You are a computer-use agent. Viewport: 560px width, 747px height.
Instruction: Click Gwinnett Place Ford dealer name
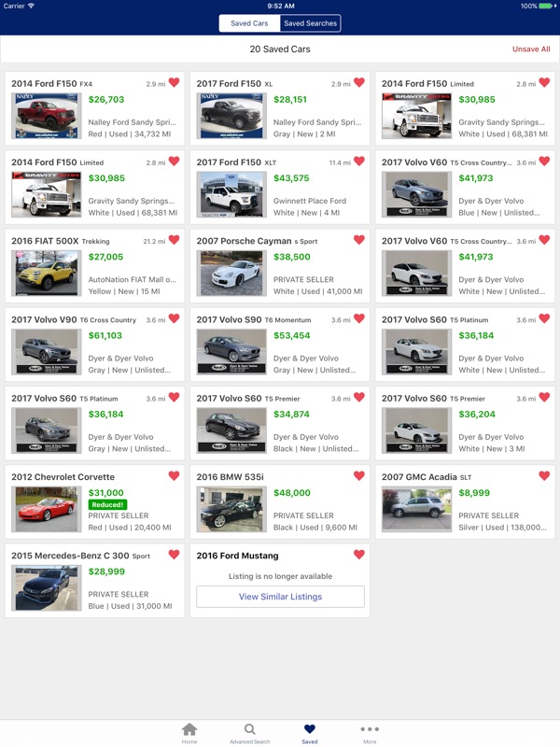point(310,201)
